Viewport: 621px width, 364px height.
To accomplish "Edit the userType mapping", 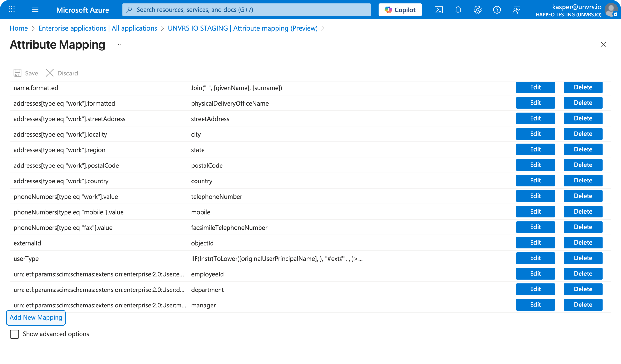I will point(535,258).
